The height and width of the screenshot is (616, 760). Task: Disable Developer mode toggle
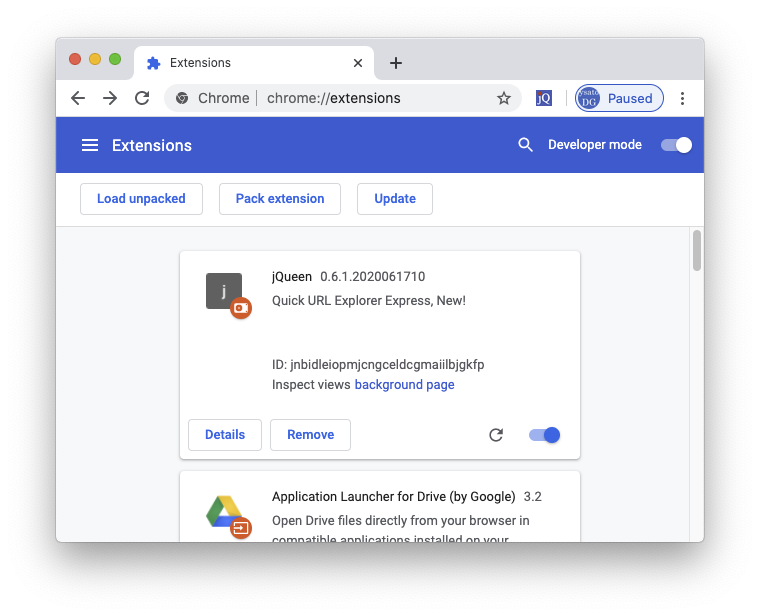coord(677,145)
